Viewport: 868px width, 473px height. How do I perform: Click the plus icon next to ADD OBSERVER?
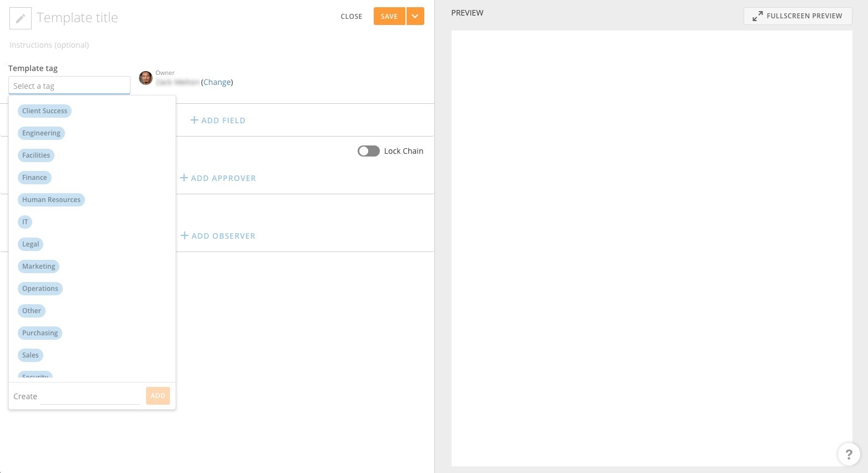[x=185, y=235]
